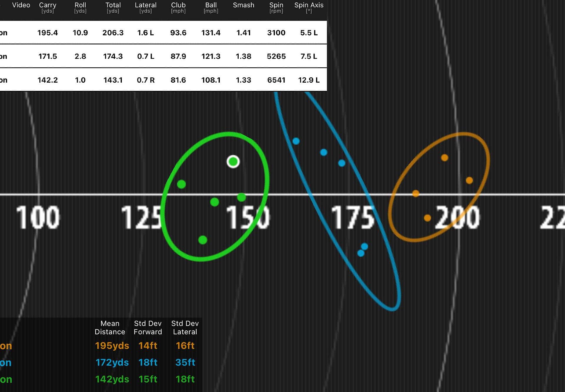Click the 100 yard distance marker
This screenshot has height=392, width=565.
pos(38,218)
